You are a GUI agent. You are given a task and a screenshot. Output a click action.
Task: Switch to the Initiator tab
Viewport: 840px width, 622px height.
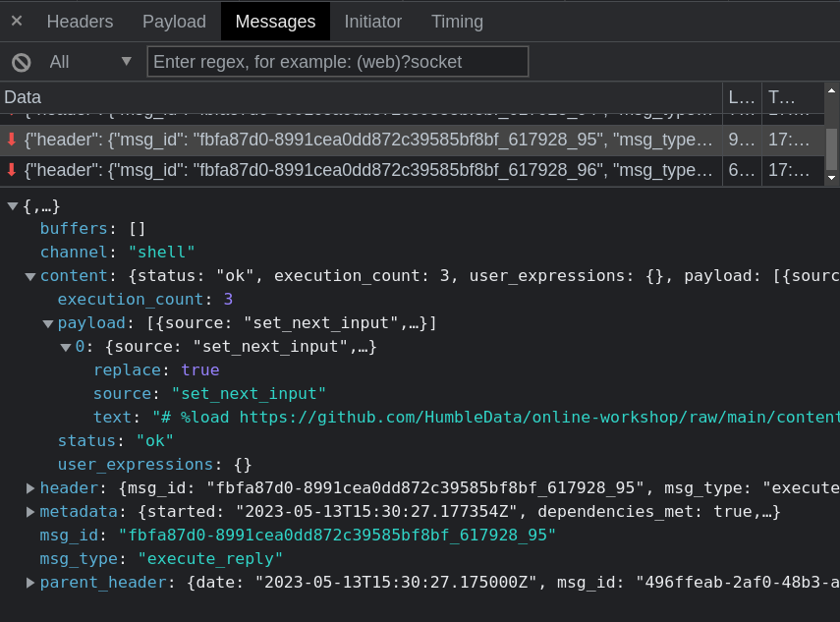click(x=373, y=21)
